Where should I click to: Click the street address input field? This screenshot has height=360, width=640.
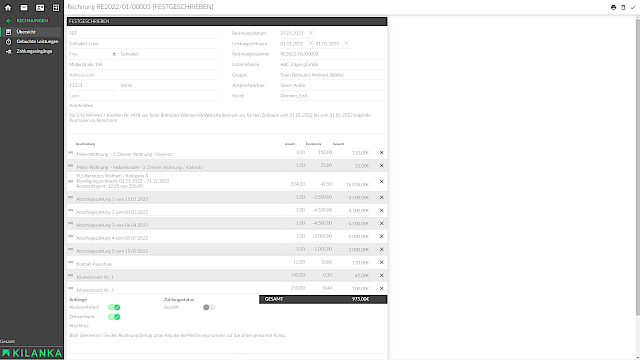click(x=143, y=64)
